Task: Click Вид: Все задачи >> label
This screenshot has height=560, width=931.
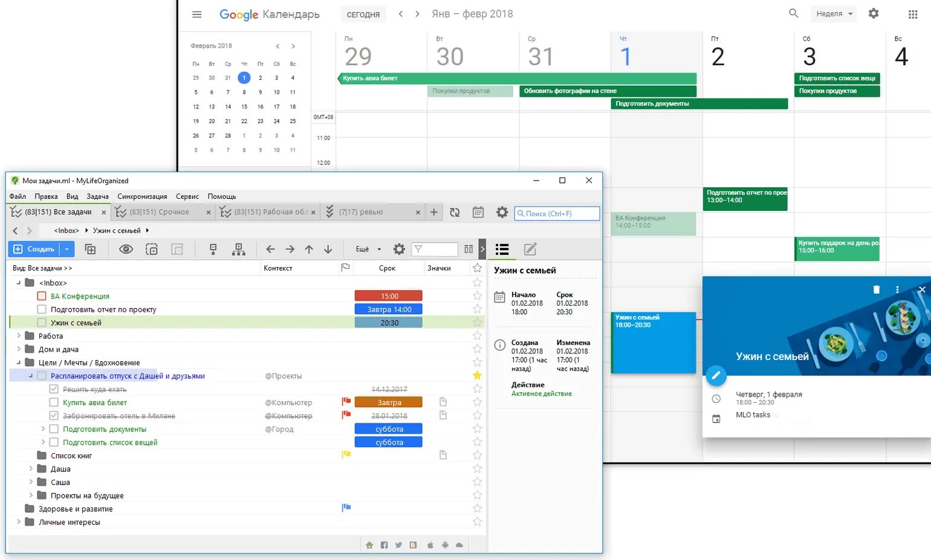Action: coord(42,268)
